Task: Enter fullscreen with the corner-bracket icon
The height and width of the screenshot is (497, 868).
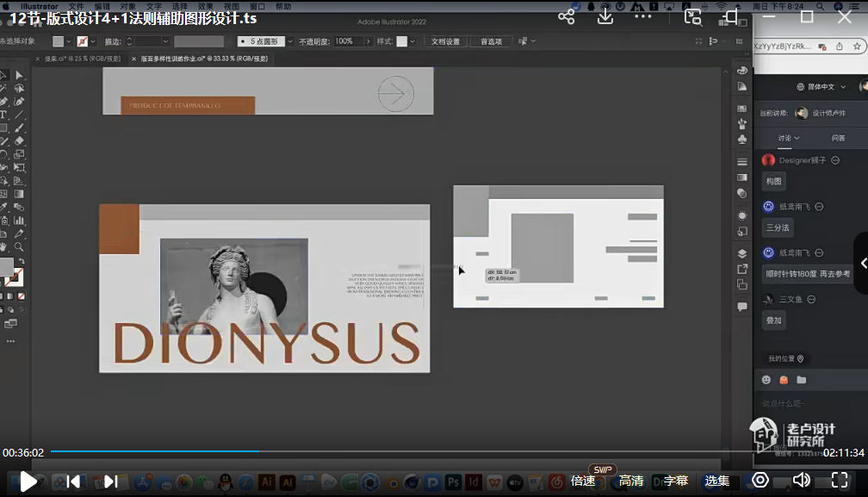Action: pyautogui.click(x=841, y=480)
